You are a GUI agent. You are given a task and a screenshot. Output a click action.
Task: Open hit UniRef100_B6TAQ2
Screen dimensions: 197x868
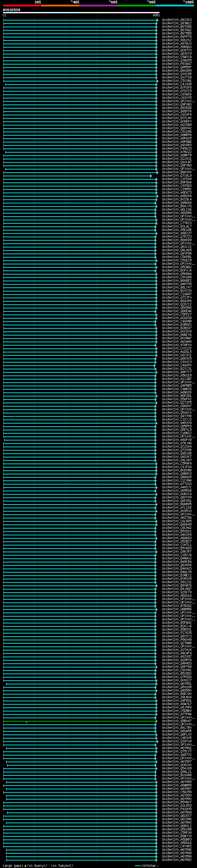point(176,30)
